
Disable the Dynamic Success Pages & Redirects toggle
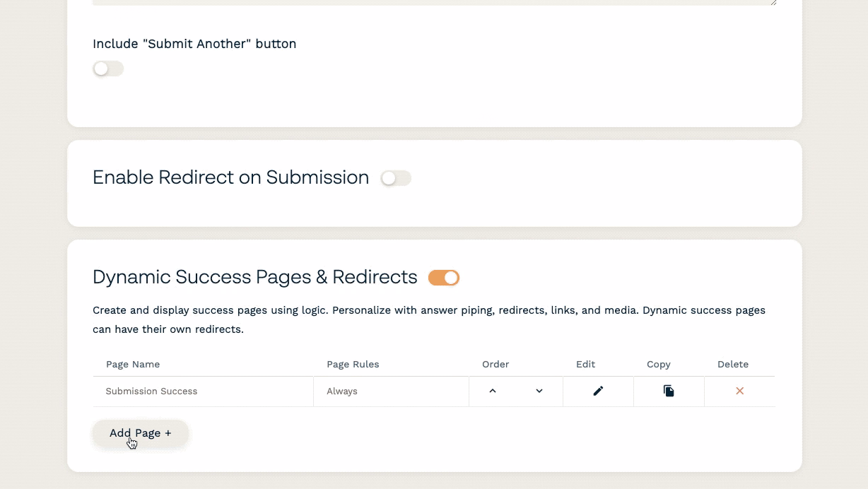point(444,278)
